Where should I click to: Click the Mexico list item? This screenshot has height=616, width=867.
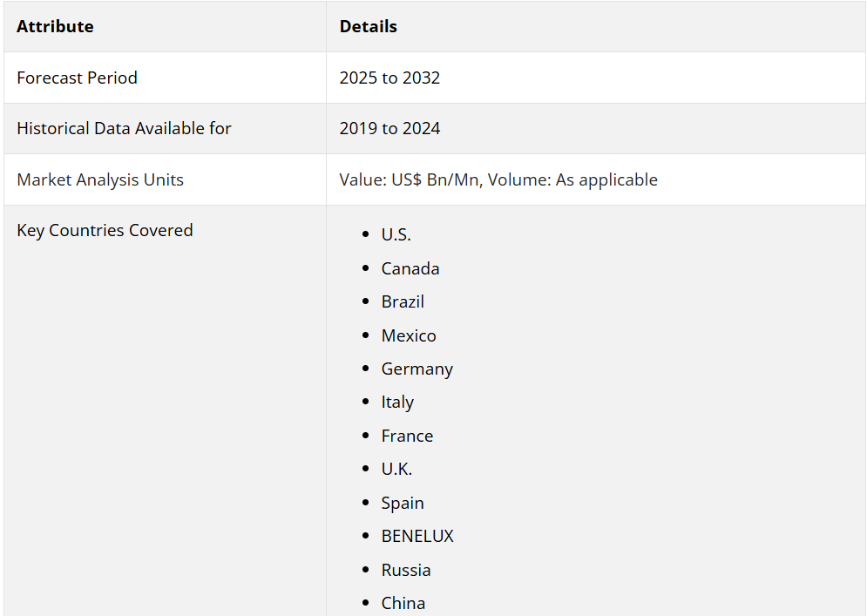pos(409,335)
